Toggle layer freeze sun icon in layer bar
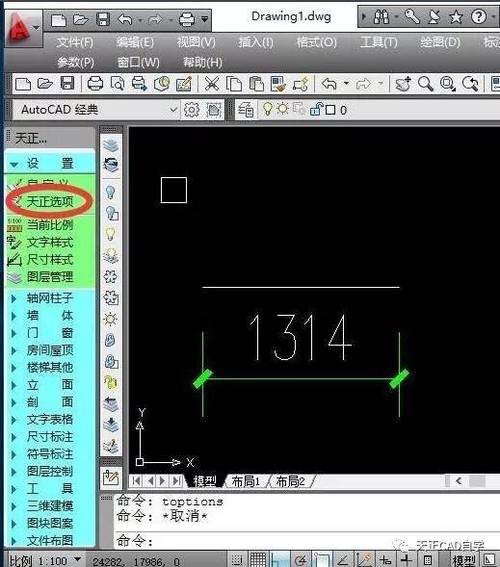Screen dimensions: 500x567 coord(282,109)
